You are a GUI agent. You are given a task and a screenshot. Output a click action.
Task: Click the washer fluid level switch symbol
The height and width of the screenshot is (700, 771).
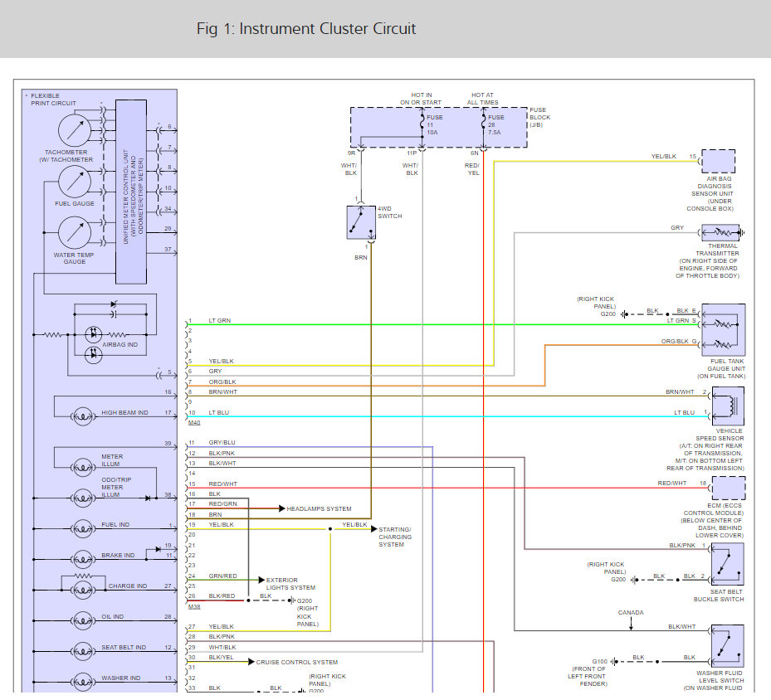727,645
